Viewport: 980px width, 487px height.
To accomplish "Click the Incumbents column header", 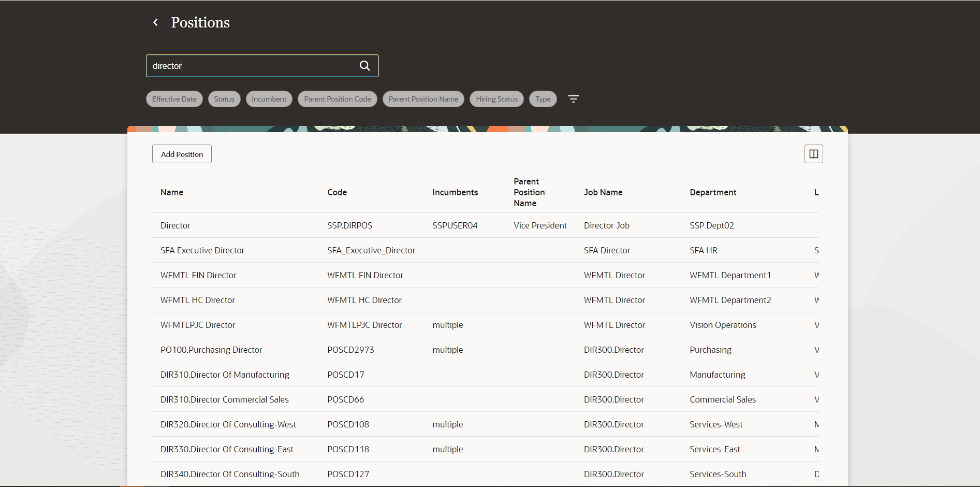I will click(x=455, y=192).
